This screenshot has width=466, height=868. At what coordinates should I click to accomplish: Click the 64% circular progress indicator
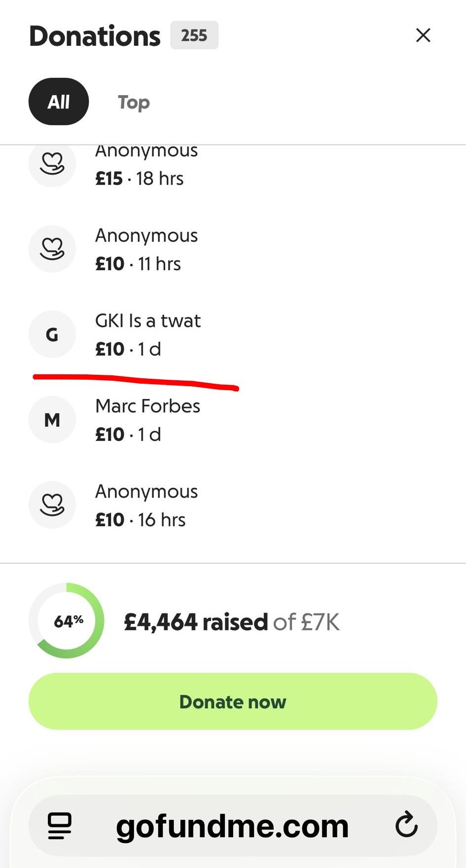67,621
